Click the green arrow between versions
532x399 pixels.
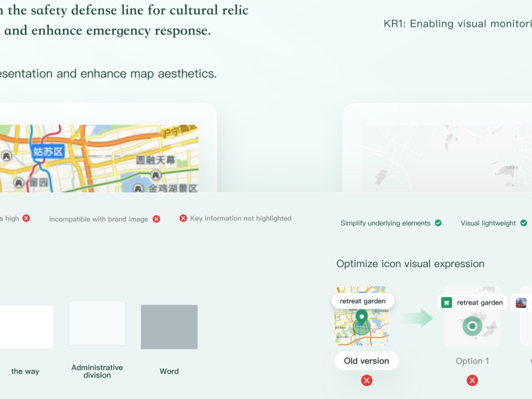pyautogui.click(x=417, y=318)
